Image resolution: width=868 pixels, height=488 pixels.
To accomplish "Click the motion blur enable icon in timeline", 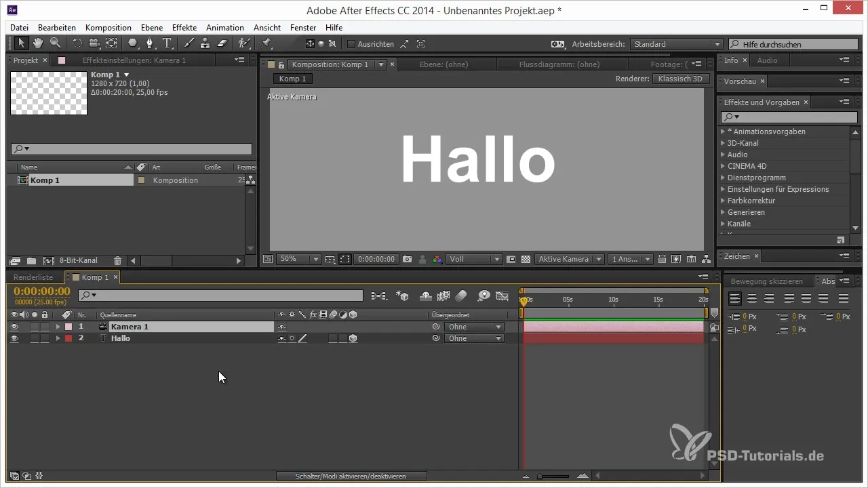I will tap(461, 296).
